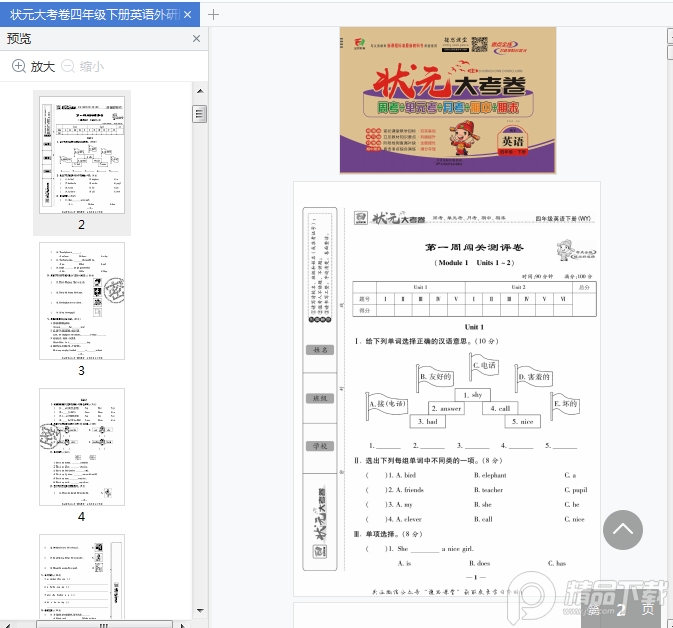Close the 预览 preview panel

tap(196, 39)
